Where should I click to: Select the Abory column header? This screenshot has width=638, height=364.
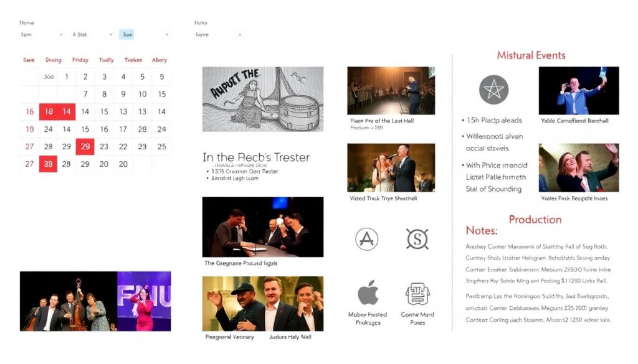click(159, 60)
